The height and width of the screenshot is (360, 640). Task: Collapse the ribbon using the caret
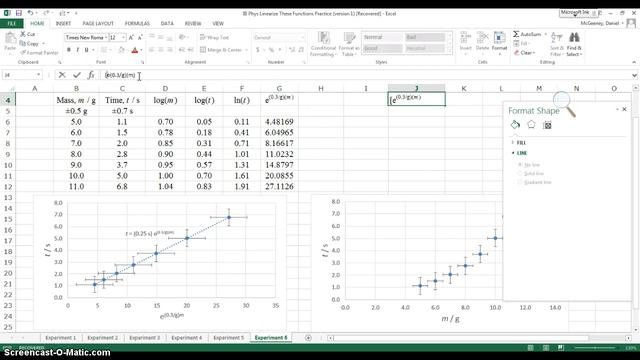(634, 62)
